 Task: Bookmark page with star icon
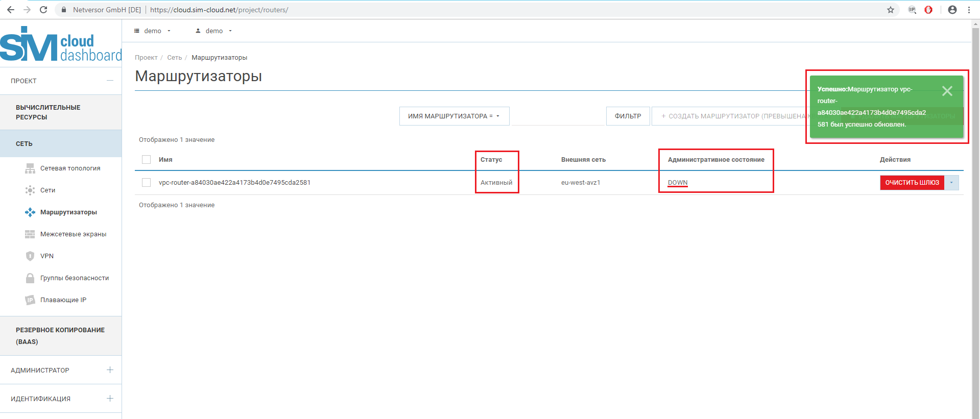pyautogui.click(x=891, y=10)
